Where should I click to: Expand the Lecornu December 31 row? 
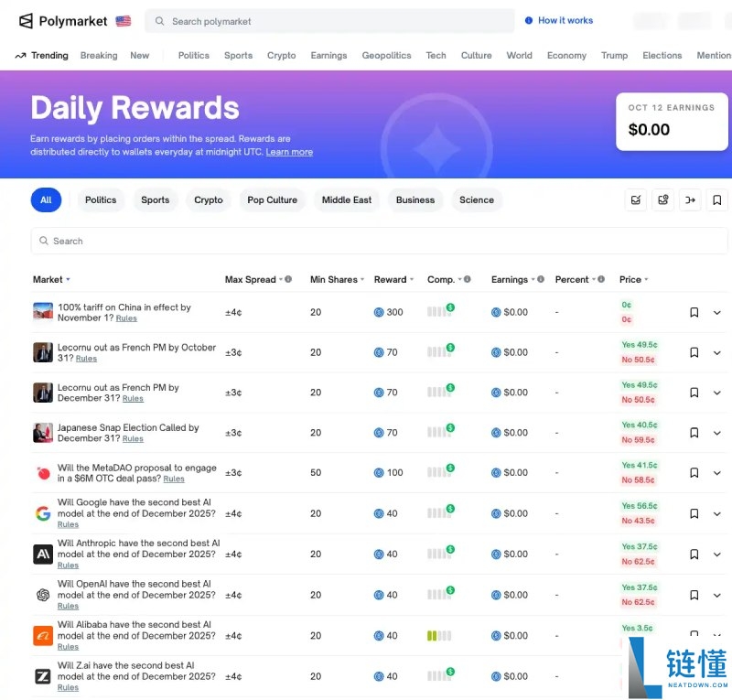717,393
